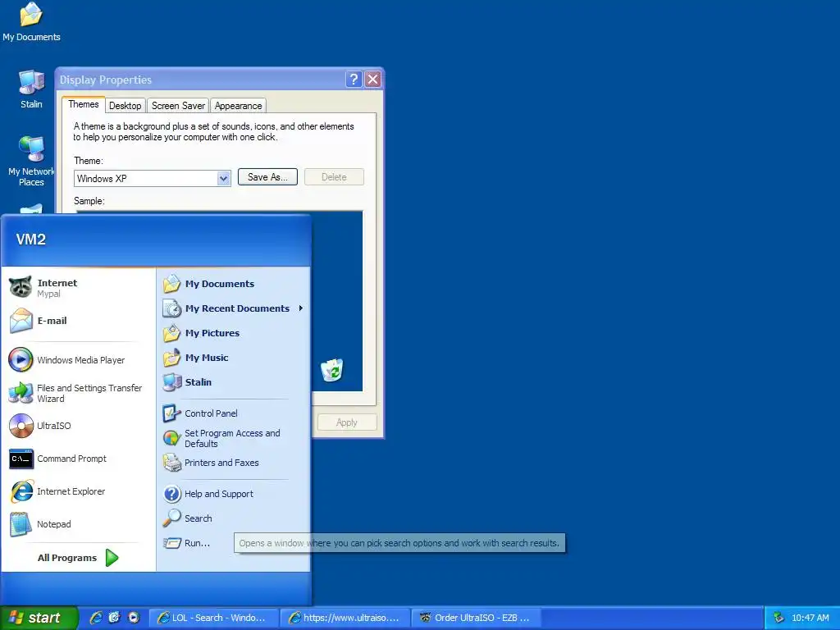This screenshot has width=840, height=630.
Task: Close the Display Properties dialog
Action: click(x=373, y=80)
